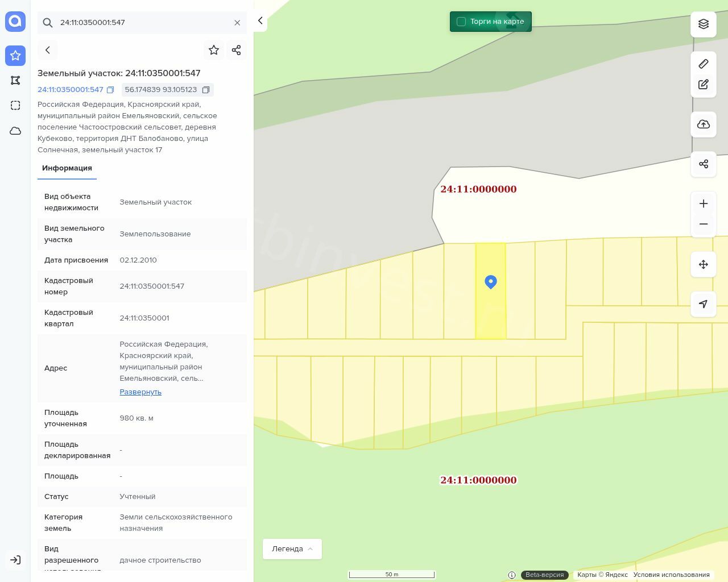Zoom out on the map
The width and height of the screenshot is (728, 582).
click(704, 225)
